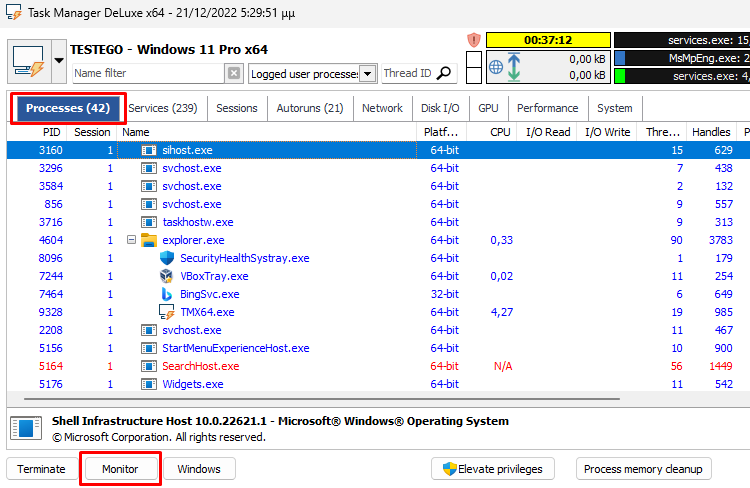Click the icon of svchost.exe PID 2208
The height and width of the screenshot is (488, 750).
149,330
